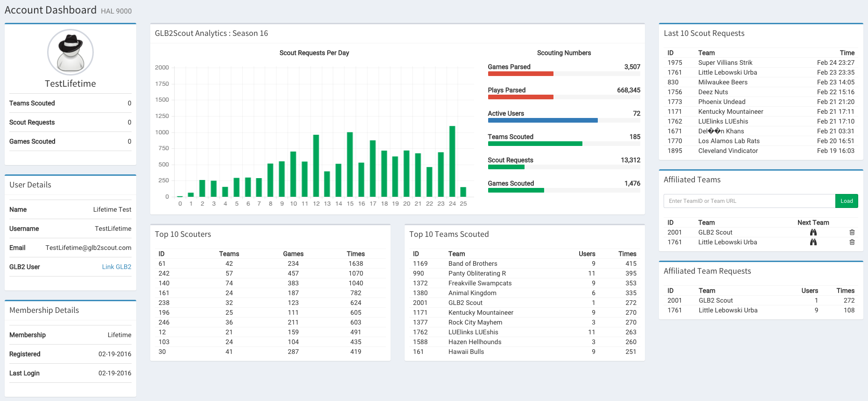Select Band of Brothers in Top Teams
The width and height of the screenshot is (868, 401).
(472, 263)
